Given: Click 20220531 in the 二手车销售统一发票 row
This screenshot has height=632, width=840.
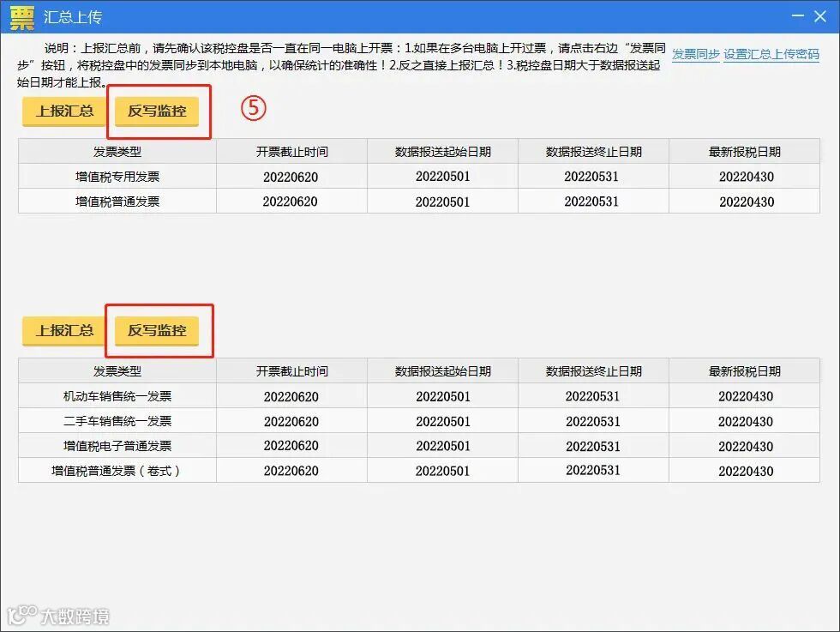Looking at the screenshot, I should click(593, 422).
